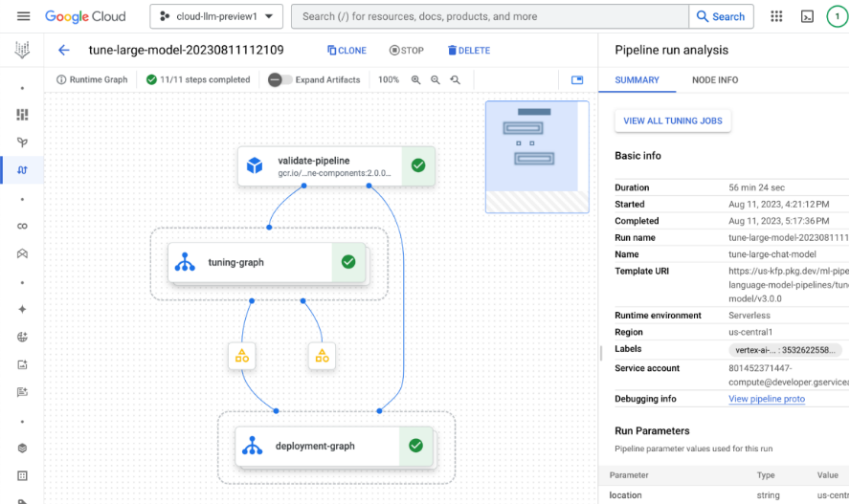The height and width of the screenshot is (504, 850).
Task: Click tuning-graph green checkmark status
Action: (x=348, y=262)
